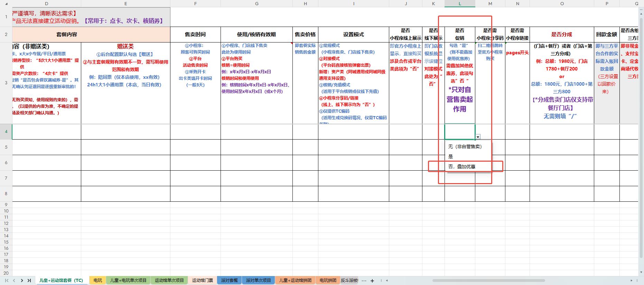This screenshot has width=644, height=285.
Task: Go to first sheet with navigation arrow
Action: click(x=7, y=281)
